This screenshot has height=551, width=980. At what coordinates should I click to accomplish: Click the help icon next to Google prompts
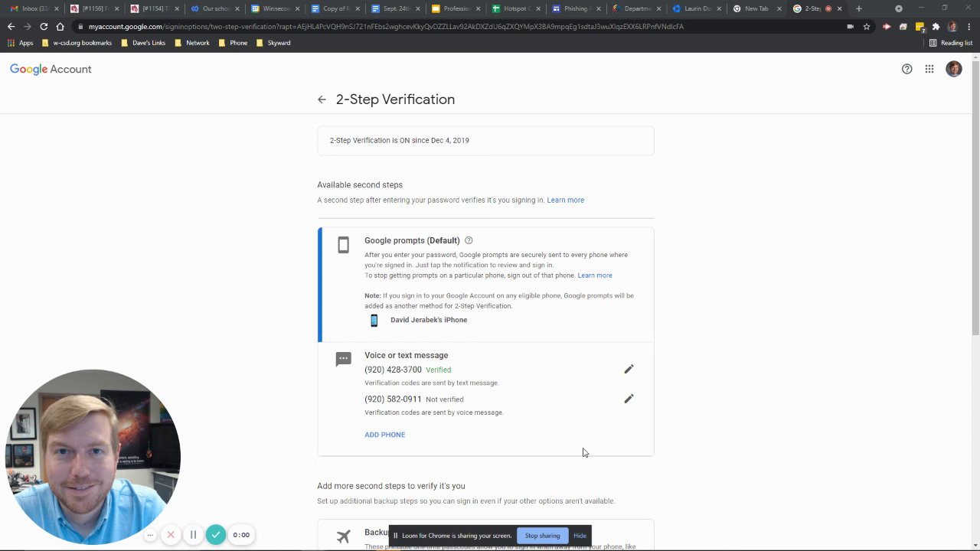pyautogui.click(x=469, y=240)
